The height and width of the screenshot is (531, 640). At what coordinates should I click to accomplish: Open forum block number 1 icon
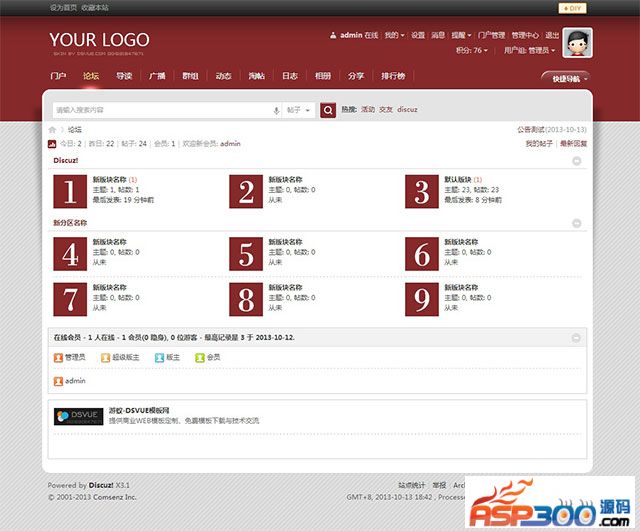(x=70, y=191)
